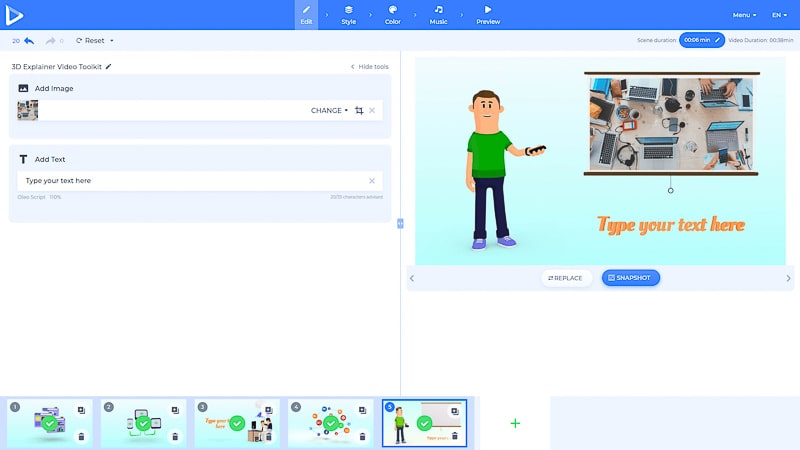Clear the text field using its X
The image size is (800, 450).
click(372, 181)
